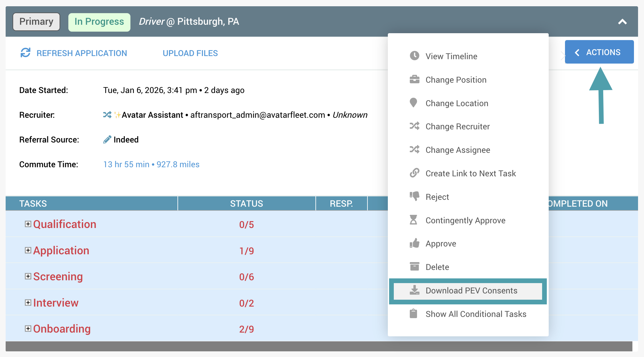Select Delete in the actions menu
The height and width of the screenshot is (357, 644).
(437, 267)
